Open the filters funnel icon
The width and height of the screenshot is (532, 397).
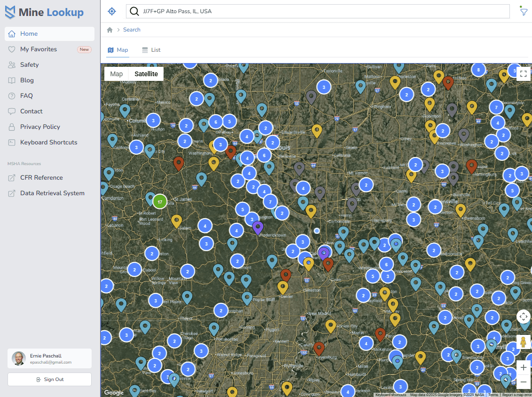pos(524,11)
